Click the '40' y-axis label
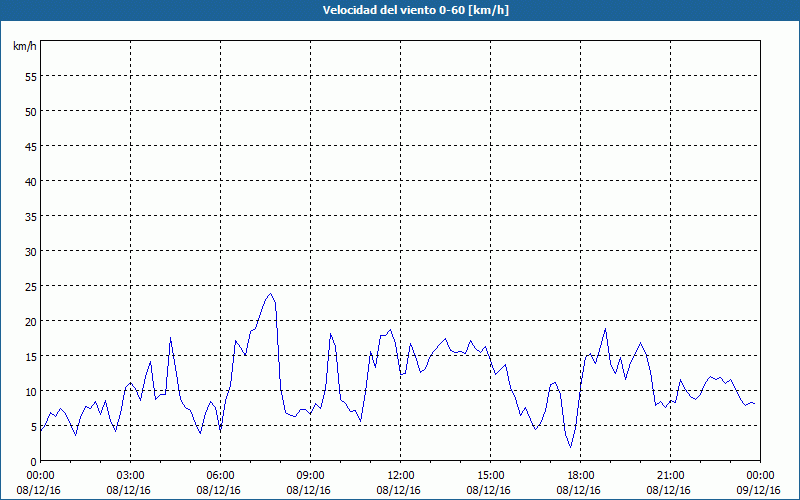Image resolution: width=800 pixels, height=500 pixels. coord(31,182)
